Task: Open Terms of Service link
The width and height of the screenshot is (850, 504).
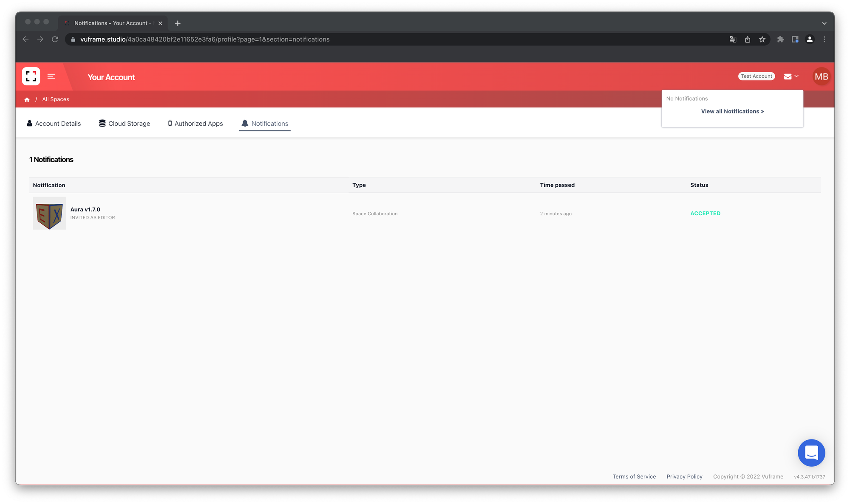Action: 634,476
